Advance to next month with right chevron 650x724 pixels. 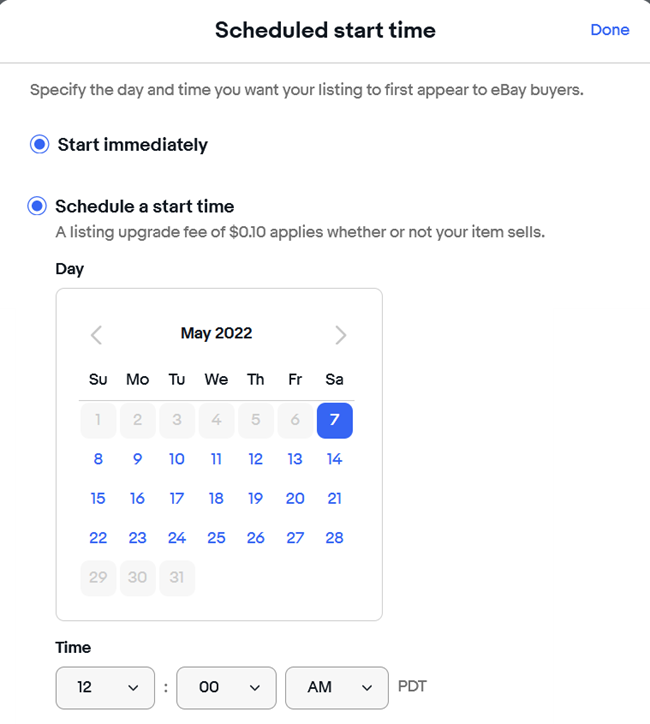[341, 335]
